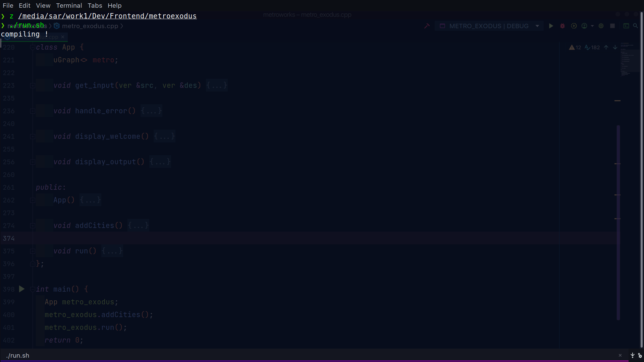
Task: Click the warnings count indicator showing 12
Action: click(575, 48)
